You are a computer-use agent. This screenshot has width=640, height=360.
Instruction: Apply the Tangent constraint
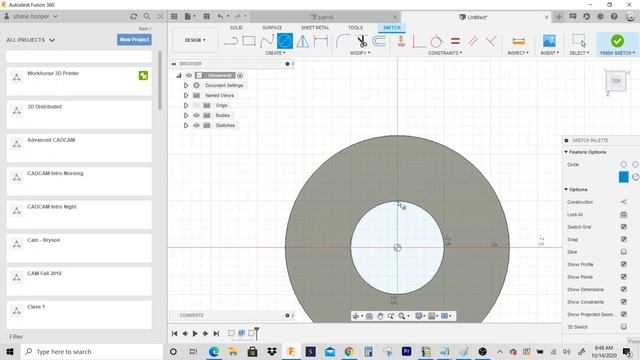tap(436, 41)
